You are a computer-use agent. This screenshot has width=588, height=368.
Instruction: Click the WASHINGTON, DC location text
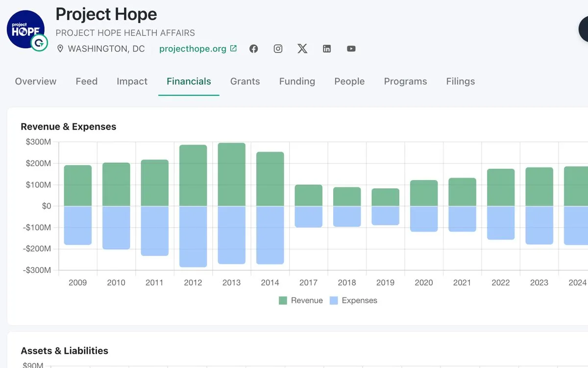[x=106, y=49]
